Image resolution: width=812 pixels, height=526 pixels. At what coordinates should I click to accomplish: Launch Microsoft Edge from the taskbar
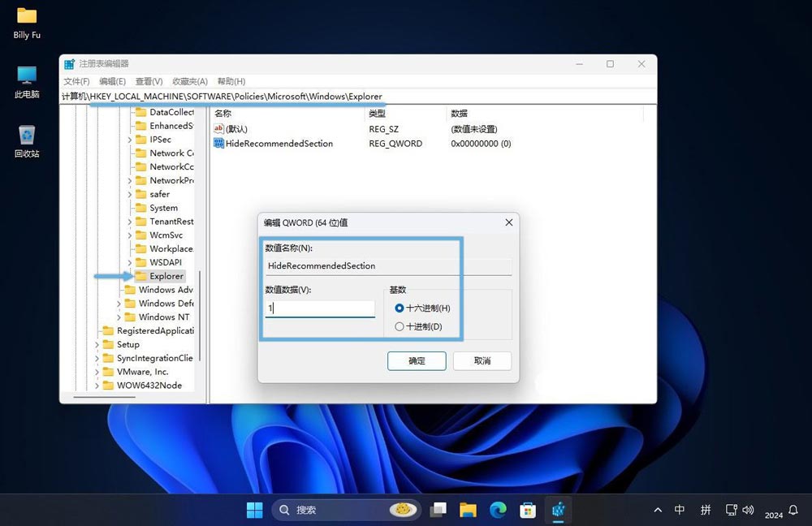498,510
